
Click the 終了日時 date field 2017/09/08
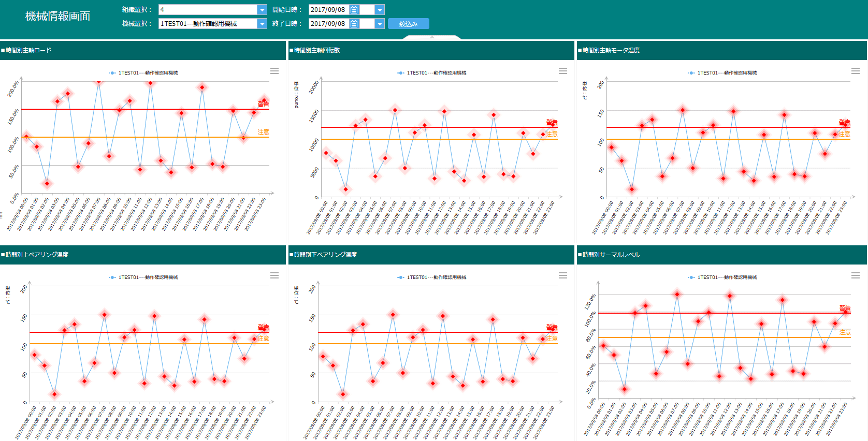tap(329, 24)
